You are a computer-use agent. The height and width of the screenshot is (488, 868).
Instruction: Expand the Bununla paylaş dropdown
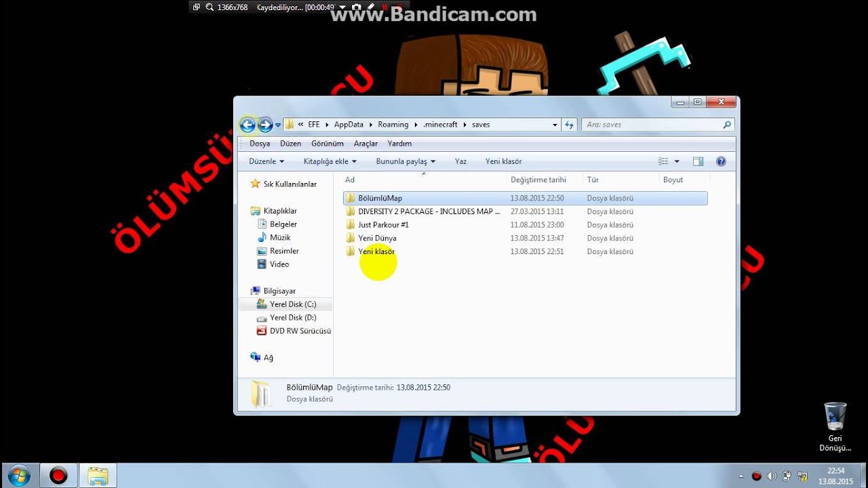click(406, 161)
